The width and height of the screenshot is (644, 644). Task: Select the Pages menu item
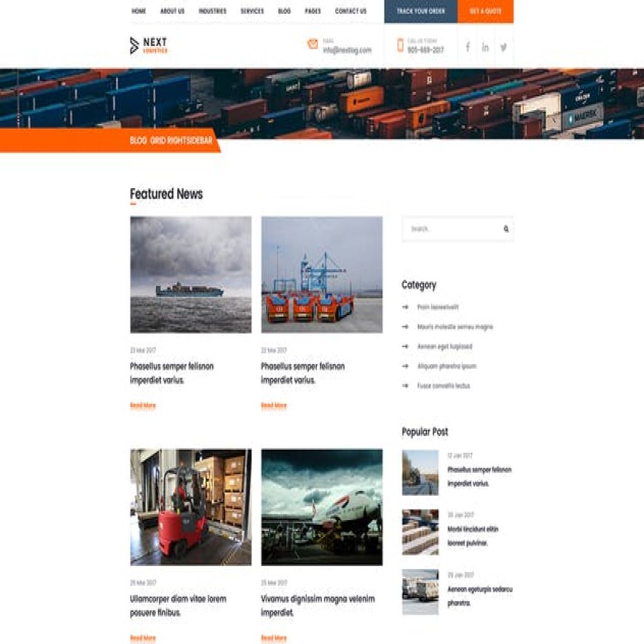pyautogui.click(x=313, y=11)
